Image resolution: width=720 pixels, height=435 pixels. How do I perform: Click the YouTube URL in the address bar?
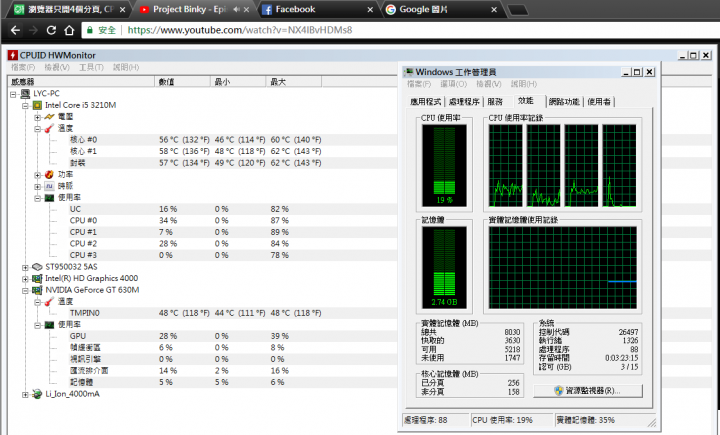(240, 30)
